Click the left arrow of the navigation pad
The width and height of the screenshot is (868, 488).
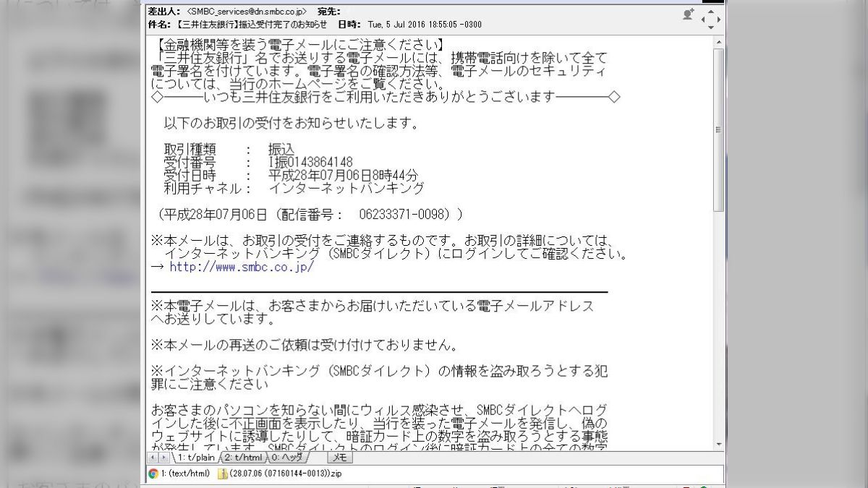click(702, 19)
